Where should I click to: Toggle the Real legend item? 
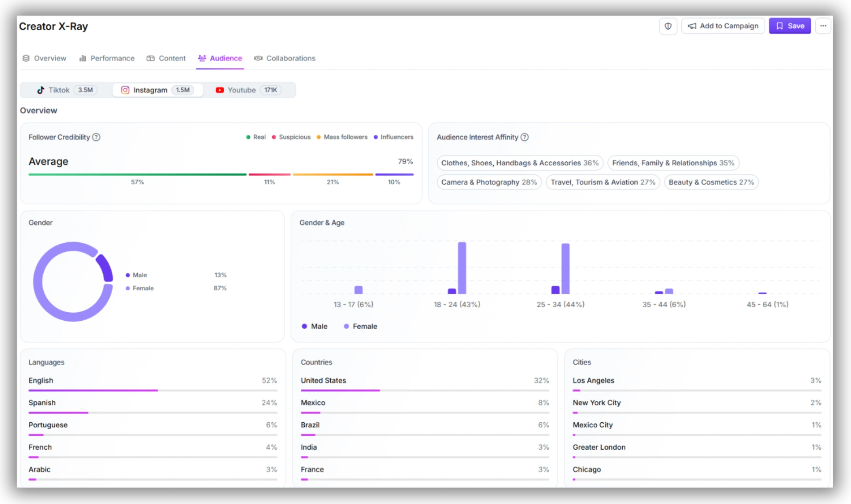point(256,137)
